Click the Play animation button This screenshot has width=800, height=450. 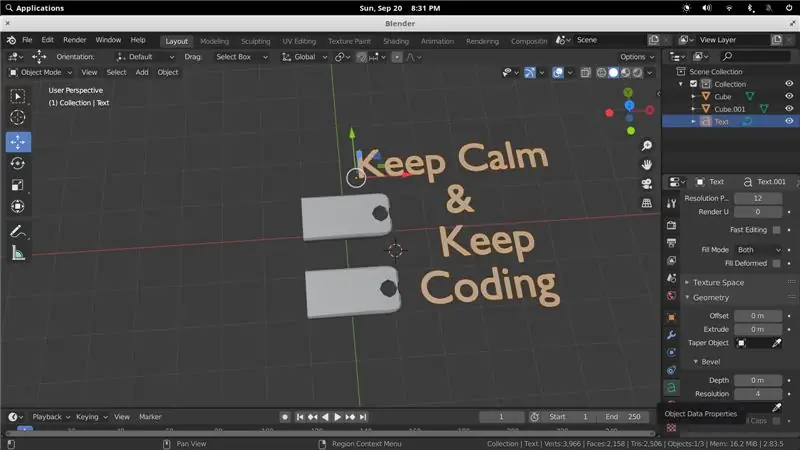pyautogui.click(x=337, y=417)
